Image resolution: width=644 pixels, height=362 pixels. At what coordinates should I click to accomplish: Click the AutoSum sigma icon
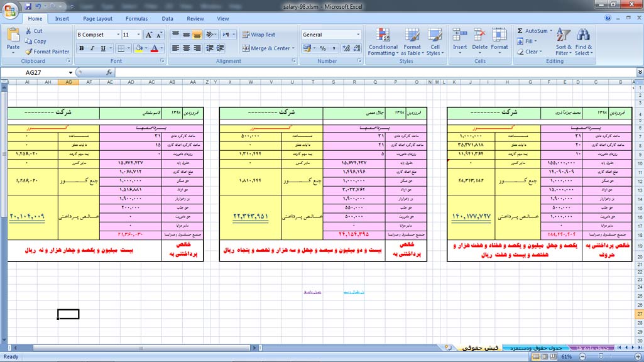click(520, 31)
